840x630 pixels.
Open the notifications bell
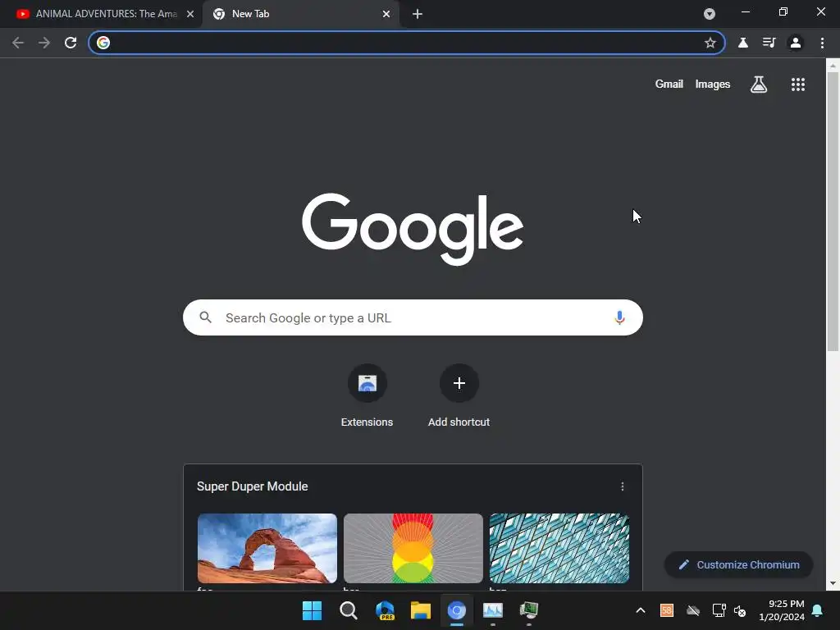coord(818,610)
